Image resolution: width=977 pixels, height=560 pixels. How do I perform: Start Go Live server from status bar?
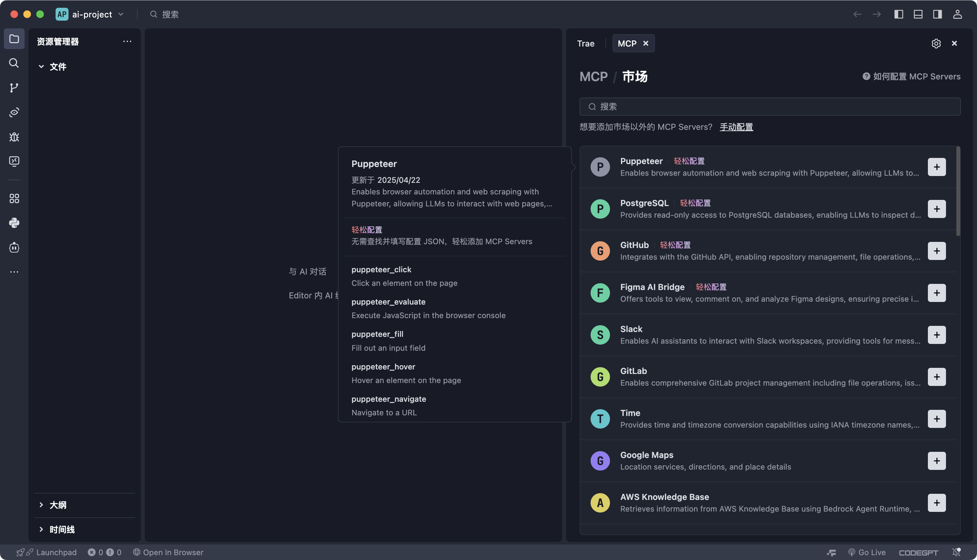pyautogui.click(x=868, y=552)
